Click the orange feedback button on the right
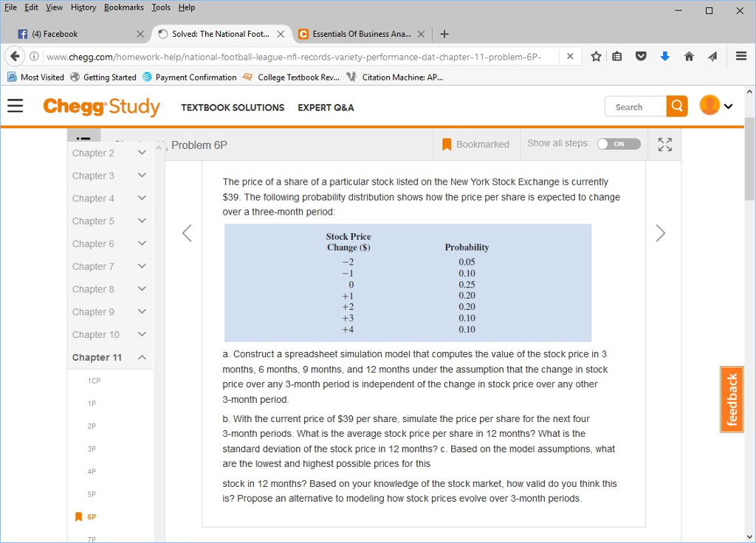The height and width of the screenshot is (543, 756). click(732, 399)
